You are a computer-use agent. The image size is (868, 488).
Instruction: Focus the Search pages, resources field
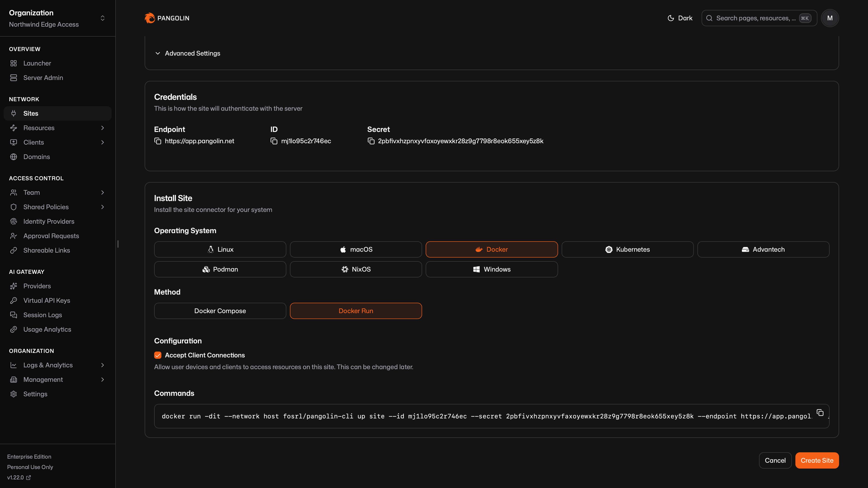click(759, 18)
